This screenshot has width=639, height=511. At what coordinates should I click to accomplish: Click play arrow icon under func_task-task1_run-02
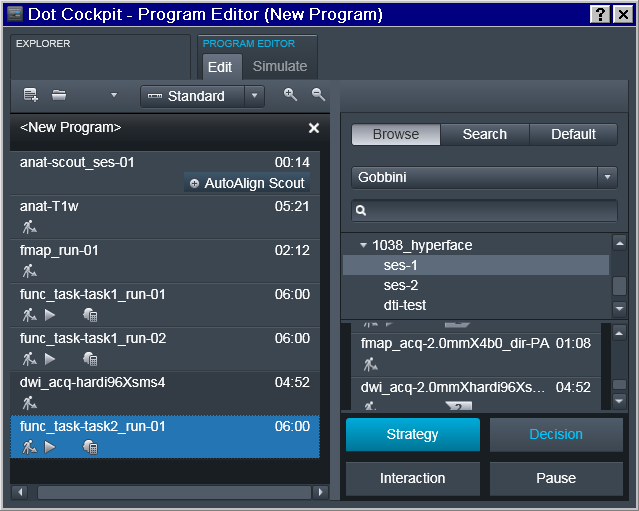click(50, 359)
